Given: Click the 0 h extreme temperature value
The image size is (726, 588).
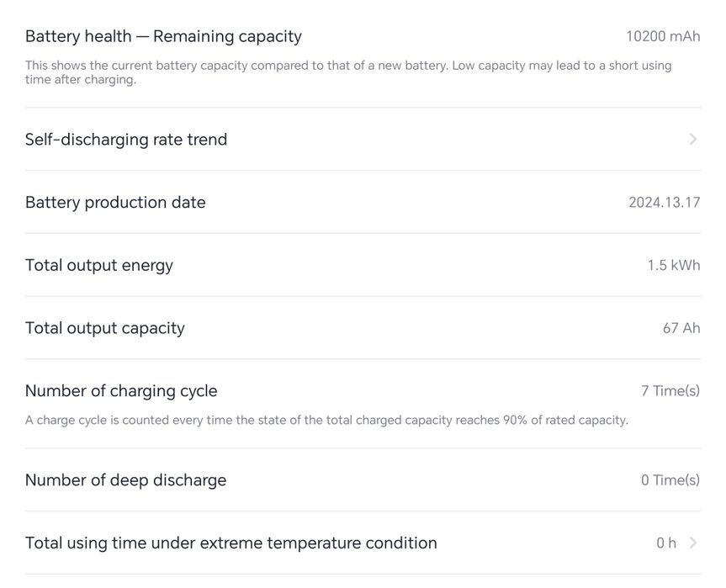Looking at the screenshot, I should coord(666,543).
